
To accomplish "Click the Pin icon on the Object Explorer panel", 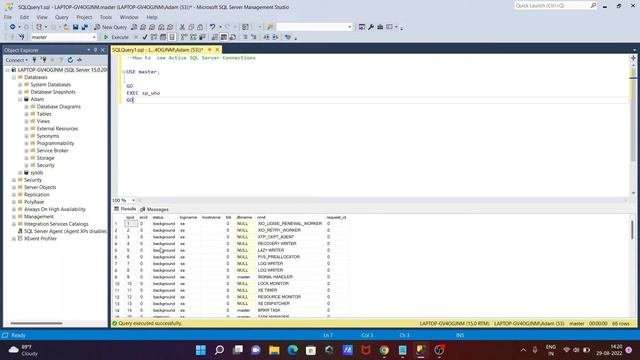I will click(96, 50).
